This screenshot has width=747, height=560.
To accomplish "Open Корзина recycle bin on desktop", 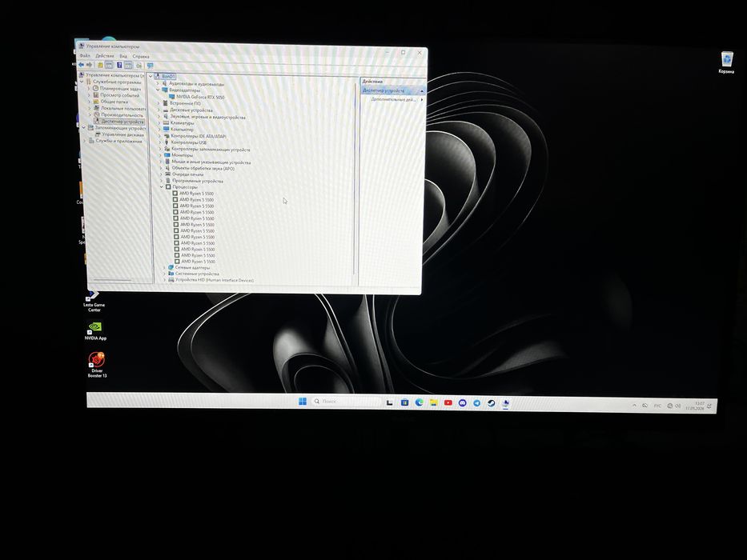I will click(x=726, y=62).
